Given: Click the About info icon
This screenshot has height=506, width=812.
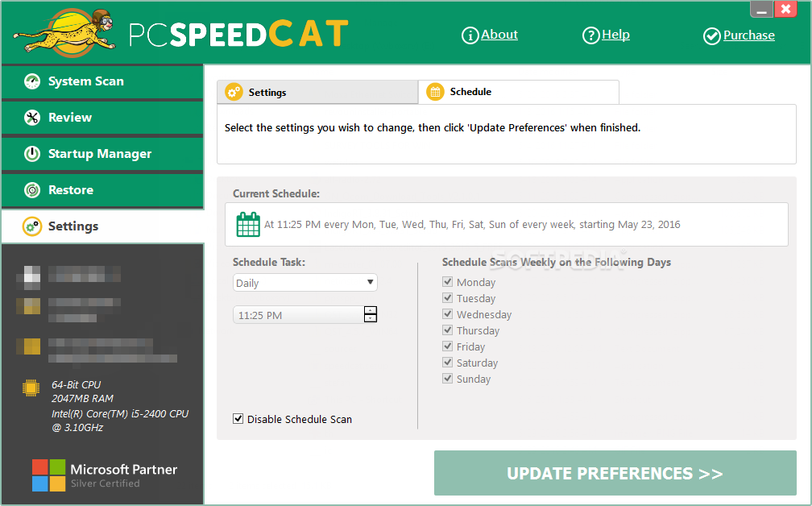Looking at the screenshot, I should [x=470, y=35].
